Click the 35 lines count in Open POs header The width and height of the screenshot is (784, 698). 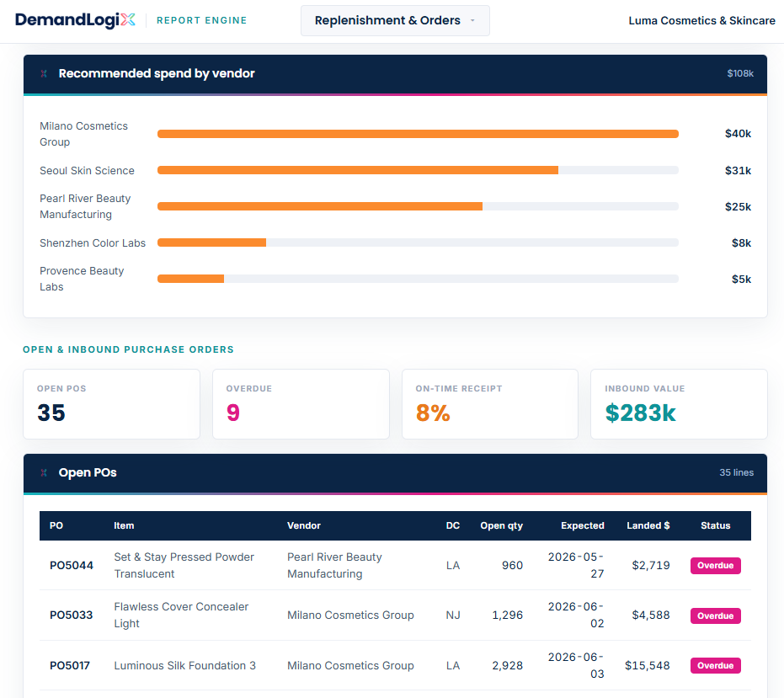736,472
